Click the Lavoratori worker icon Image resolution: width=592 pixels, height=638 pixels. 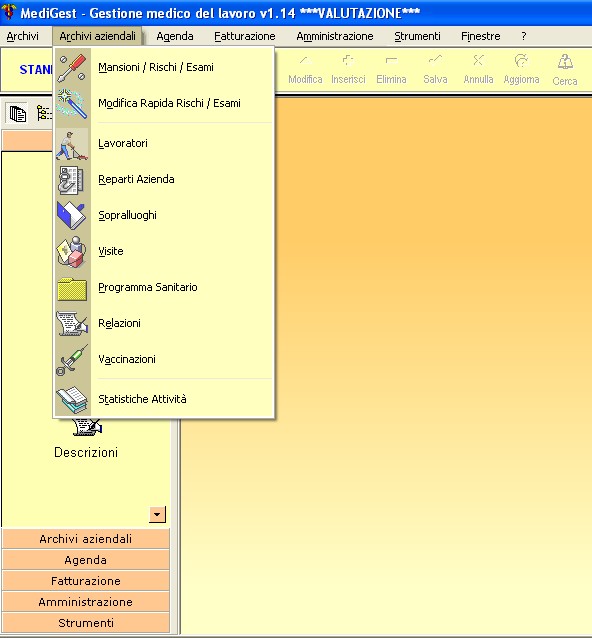pos(72,144)
